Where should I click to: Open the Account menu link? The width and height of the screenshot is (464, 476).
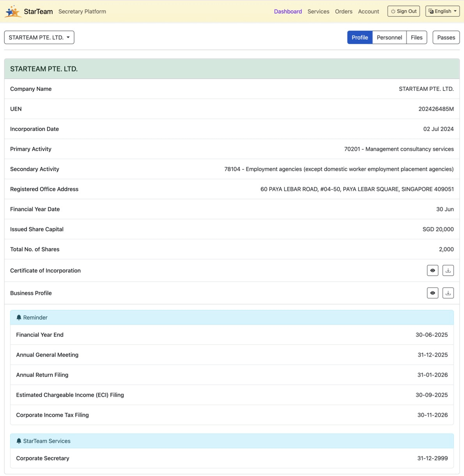coord(368,11)
